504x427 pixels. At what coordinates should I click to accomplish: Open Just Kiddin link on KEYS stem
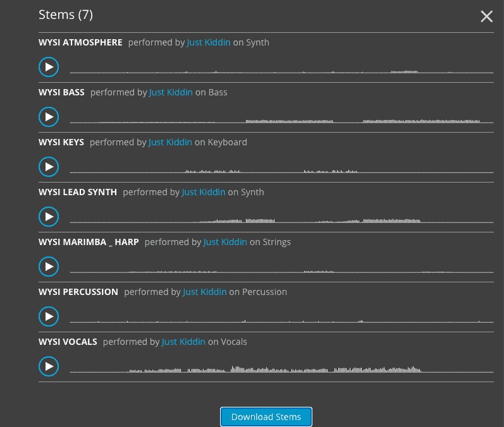(170, 142)
